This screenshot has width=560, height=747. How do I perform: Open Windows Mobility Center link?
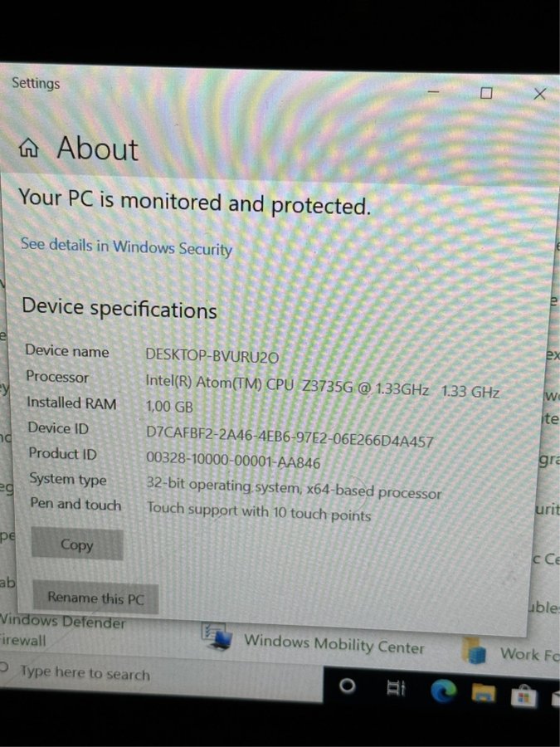(x=334, y=644)
